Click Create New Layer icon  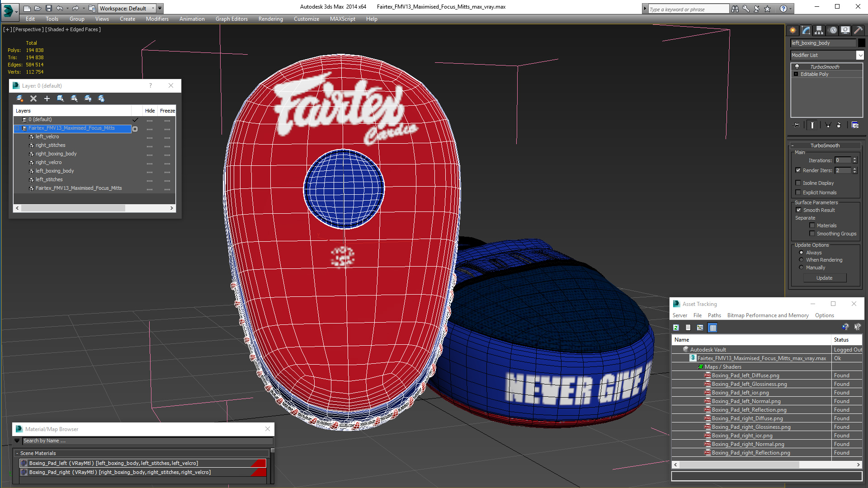[x=20, y=98]
